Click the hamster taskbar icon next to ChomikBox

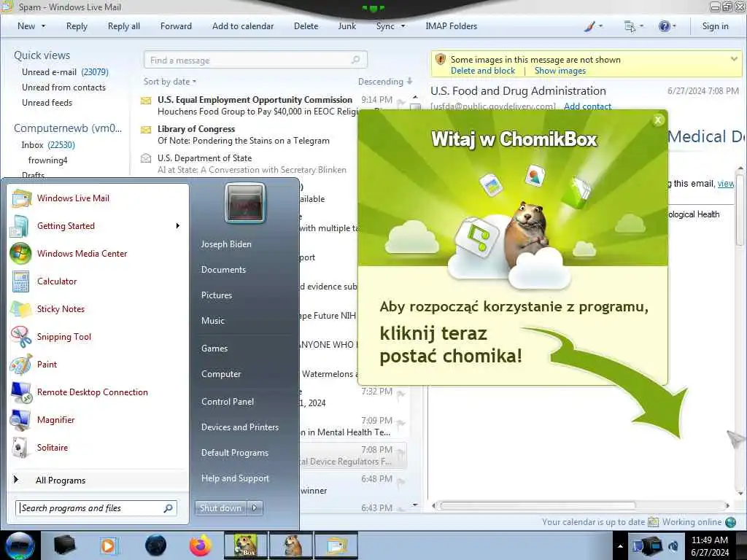pos(292,545)
